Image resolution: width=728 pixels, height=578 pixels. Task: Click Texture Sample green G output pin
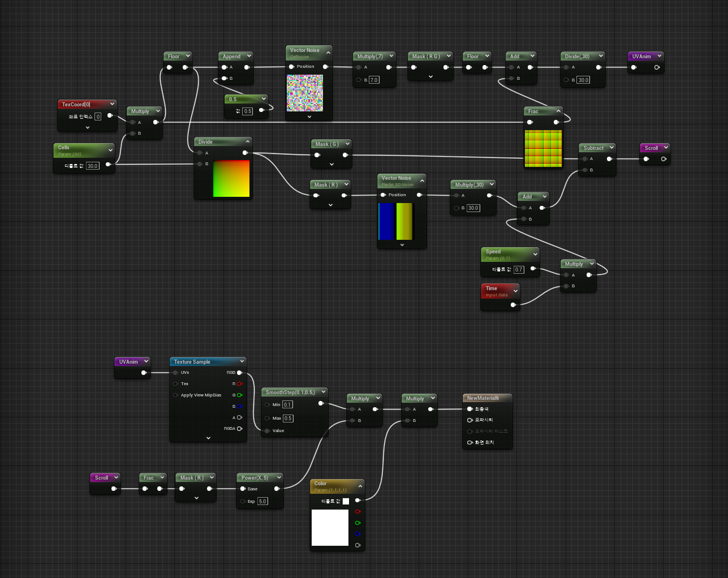(240, 395)
